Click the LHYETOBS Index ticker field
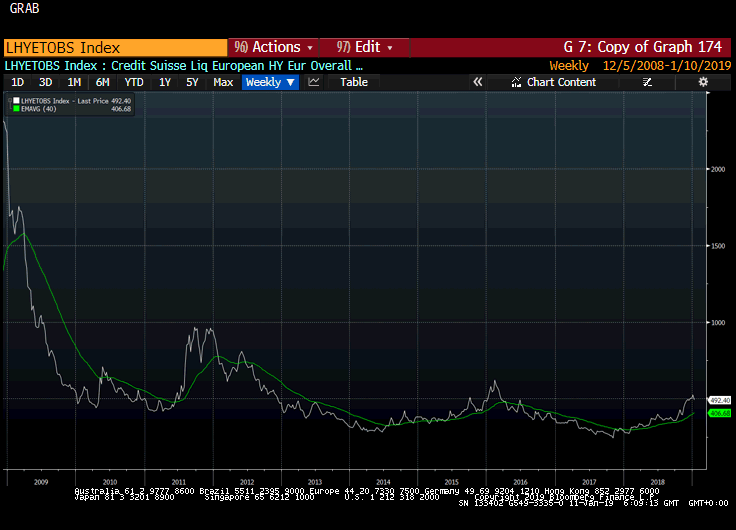736x530 pixels. point(114,47)
